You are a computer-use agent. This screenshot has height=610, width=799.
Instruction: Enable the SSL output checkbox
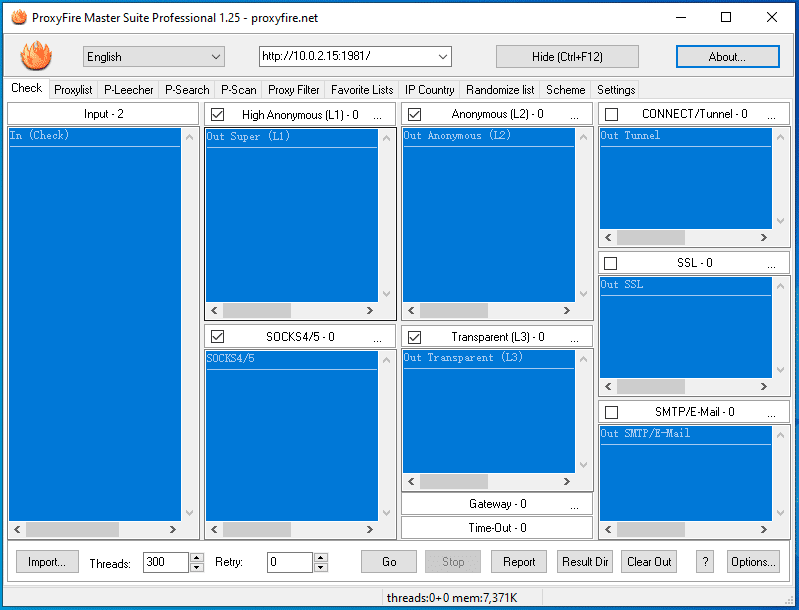tap(611, 264)
